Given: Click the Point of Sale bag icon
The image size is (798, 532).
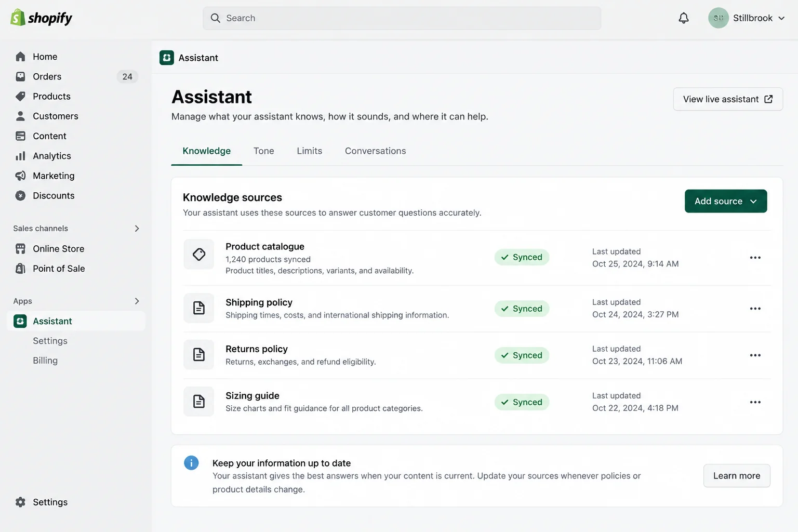Looking at the screenshot, I should point(20,269).
